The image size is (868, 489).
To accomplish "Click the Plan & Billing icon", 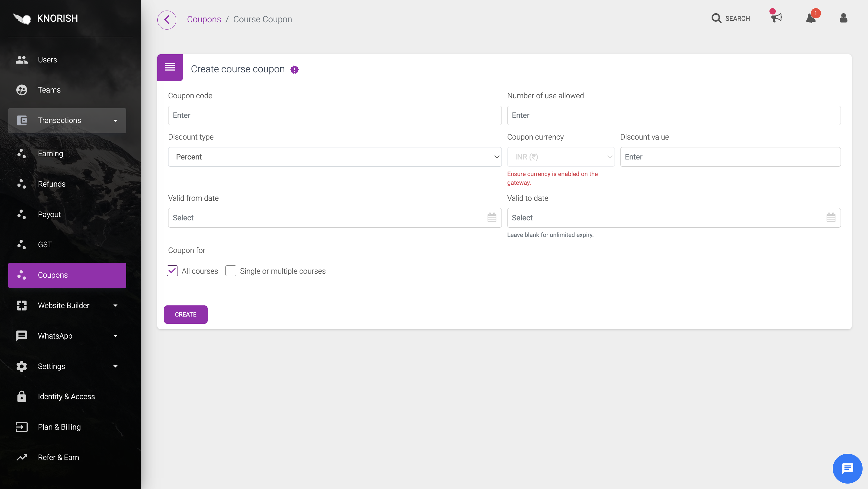I will coord(22,427).
